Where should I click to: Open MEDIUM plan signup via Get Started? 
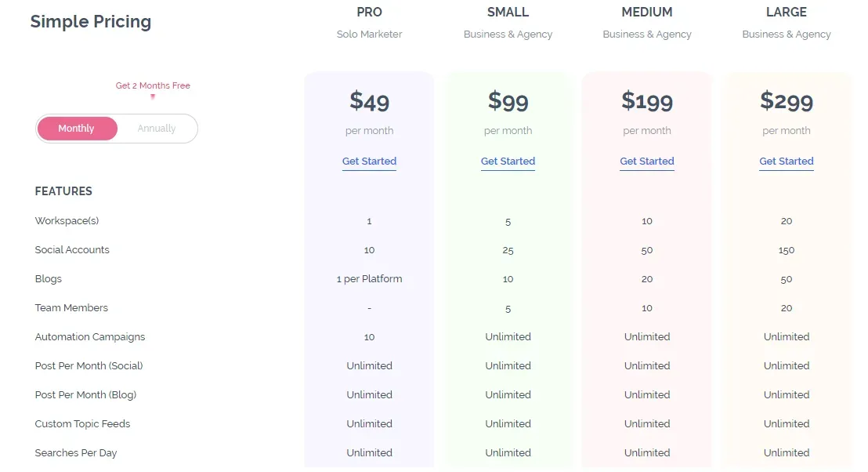click(647, 162)
